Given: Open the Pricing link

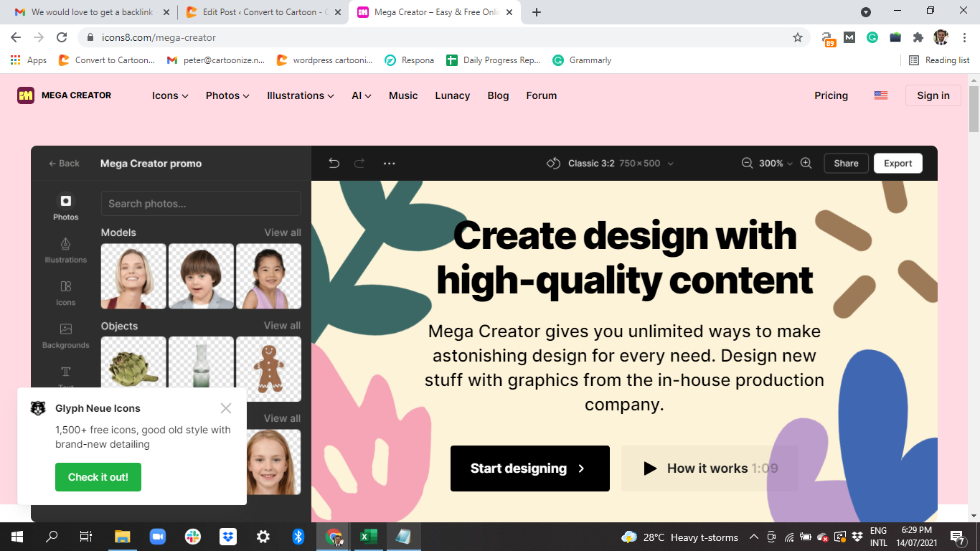Looking at the screenshot, I should 831,95.
